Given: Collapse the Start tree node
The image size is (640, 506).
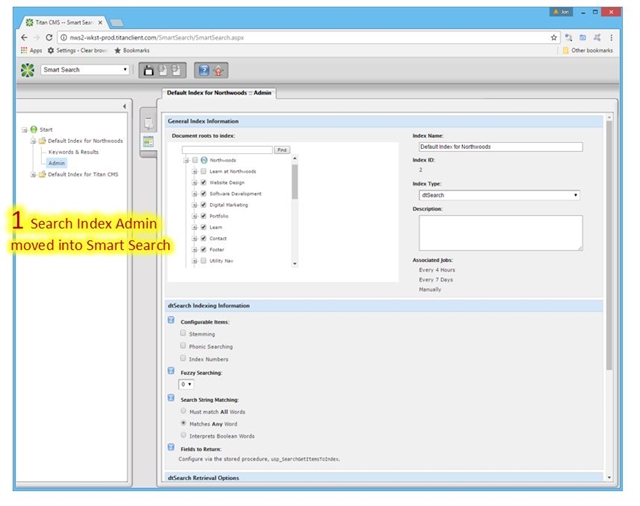Looking at the screenshot, I should pos(25,130).
